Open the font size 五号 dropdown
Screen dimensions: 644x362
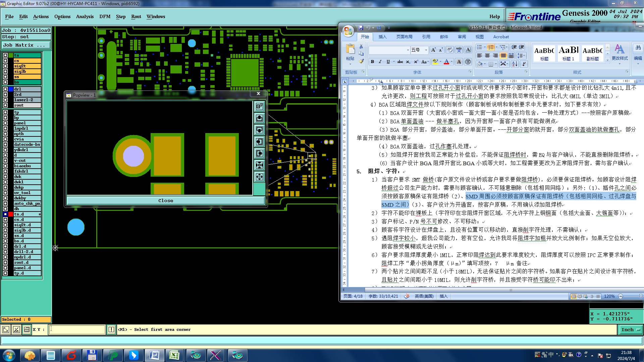pos(426,50)
